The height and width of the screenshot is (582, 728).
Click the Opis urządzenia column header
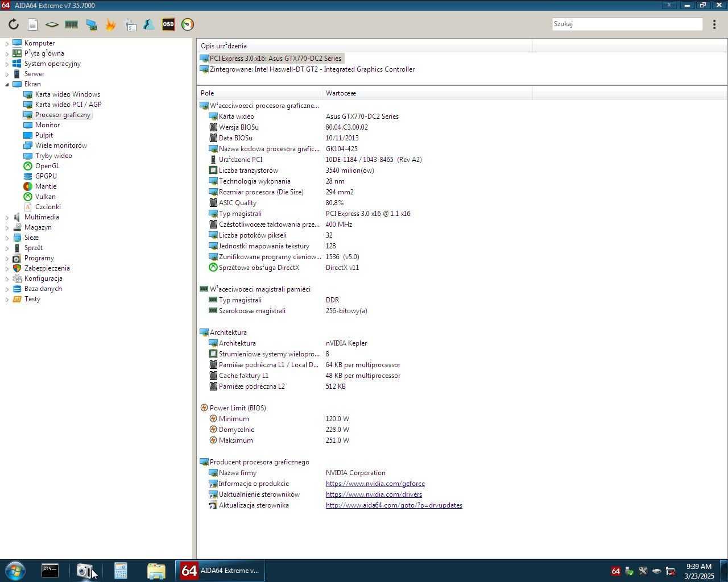(x=365, y=46)
